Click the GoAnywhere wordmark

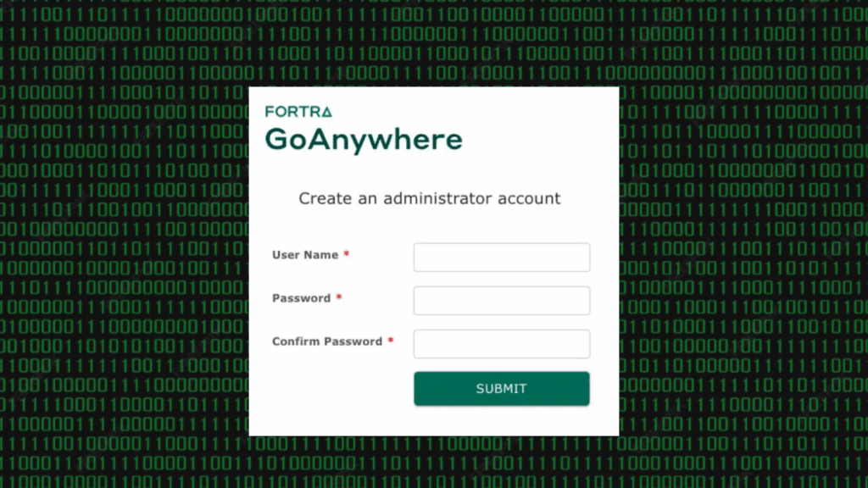[364, 140]
